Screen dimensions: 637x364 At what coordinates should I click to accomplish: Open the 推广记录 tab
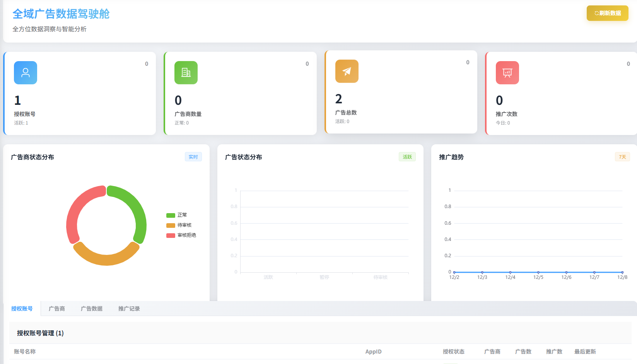click(129, 309)
